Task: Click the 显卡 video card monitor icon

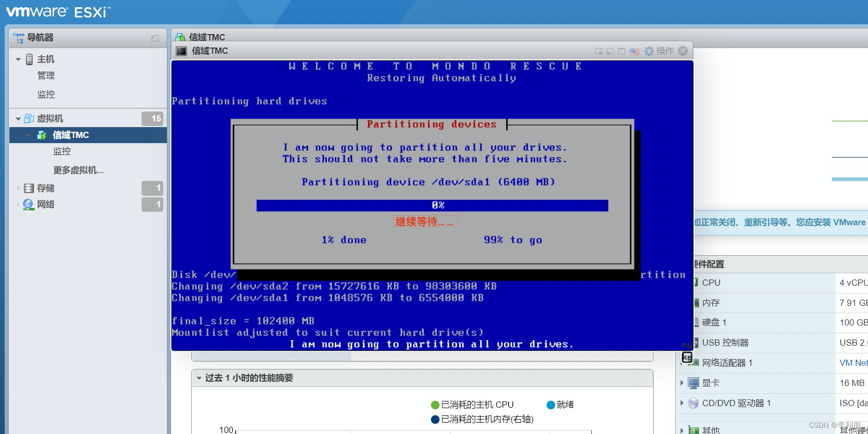Action: pyautogui.click(x=693, y=383)
